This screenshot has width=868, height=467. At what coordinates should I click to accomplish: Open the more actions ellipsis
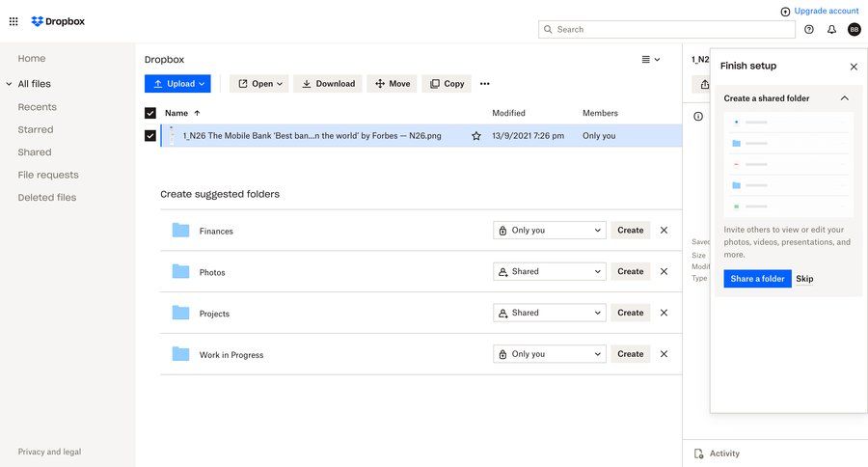tap(485, 84)
